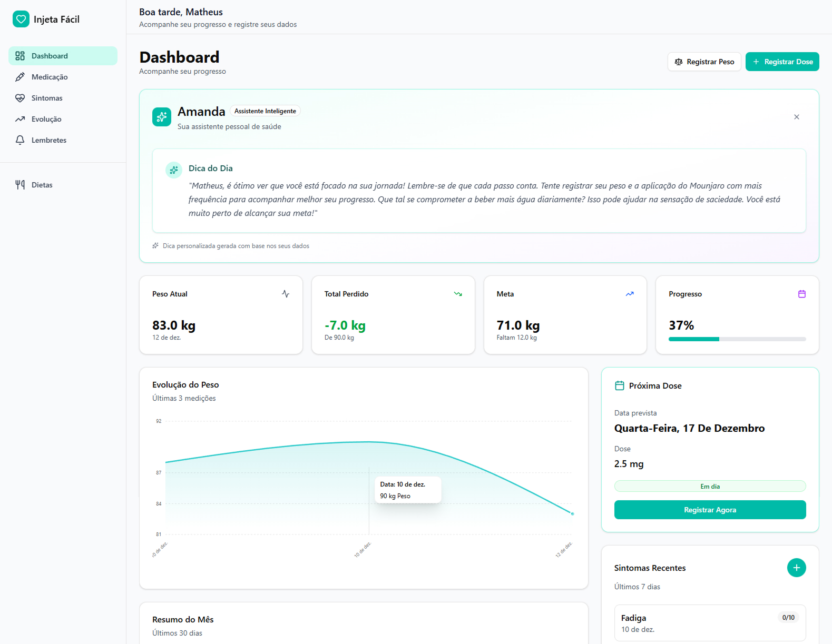Dismiss the Amanda assistant card
This screenshot has height=644, width=832.
tap(796, 117)
